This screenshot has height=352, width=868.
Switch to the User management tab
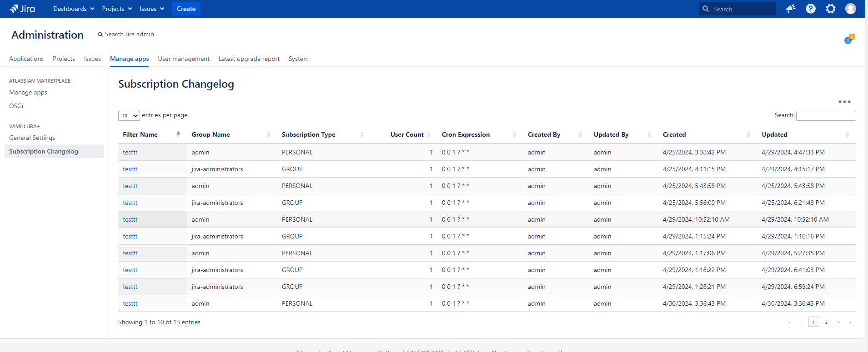click(184, 59)
